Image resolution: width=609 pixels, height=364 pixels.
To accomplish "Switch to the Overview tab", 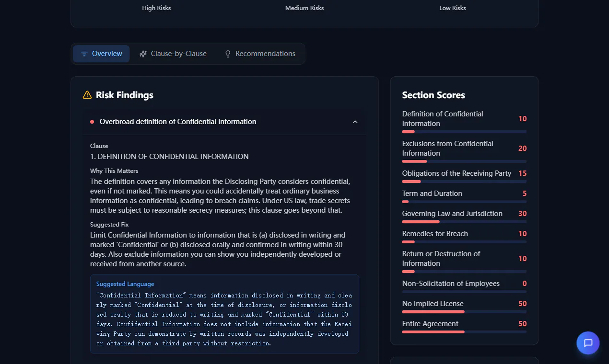I will (x=101, y=54).
